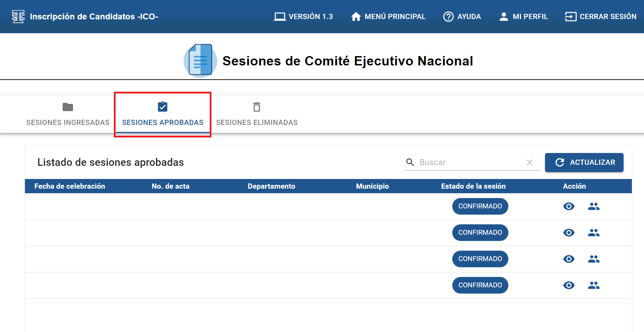Image resolution: width=644 pixels, height=332 pixels.
Task: View details of second confirmed session
Action: [569, 233]
